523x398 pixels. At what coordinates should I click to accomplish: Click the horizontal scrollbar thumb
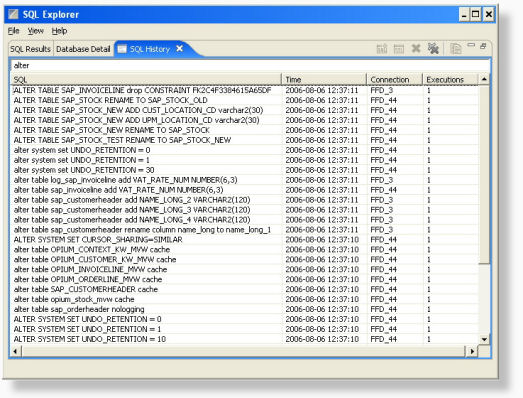pos(243,351)
